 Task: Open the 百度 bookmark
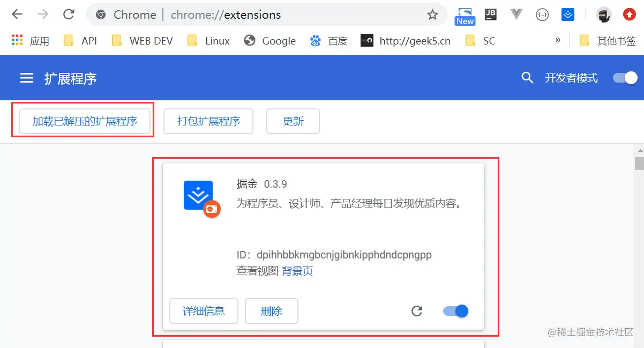328,41
